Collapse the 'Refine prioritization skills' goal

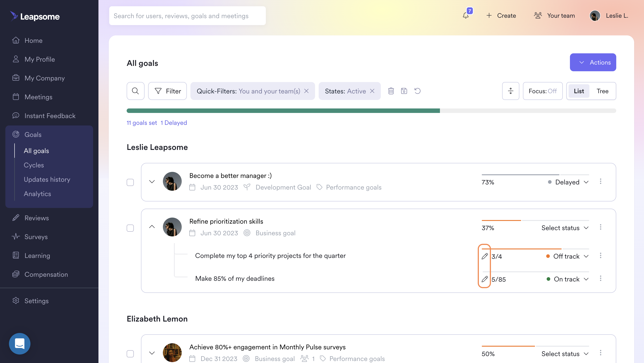pos(152,227)
